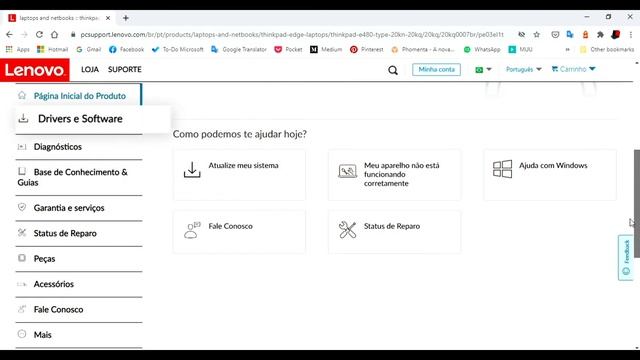Screen dimensions: 640x360
Task: Click the Windows logo on Ajuda com Windows card
Action: 502,169
